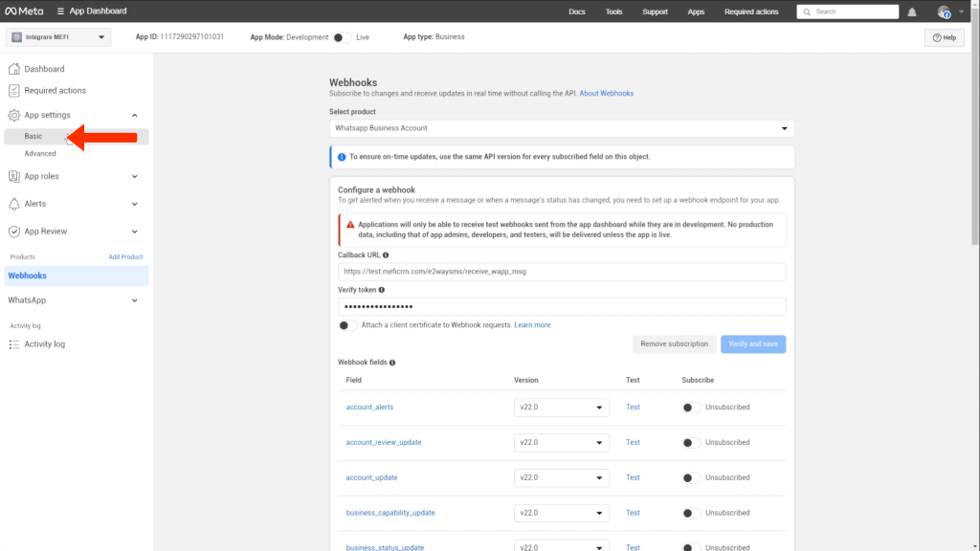
Task: Open the Docs menu
Action: [577, 11]
